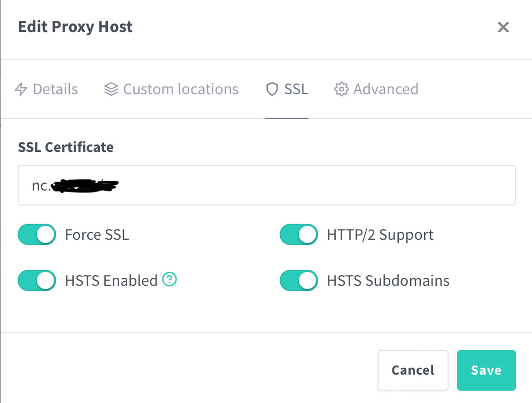Turn off HTTP/2 Support switch
This screenshot has width=532, height=403.
[298, 234]
